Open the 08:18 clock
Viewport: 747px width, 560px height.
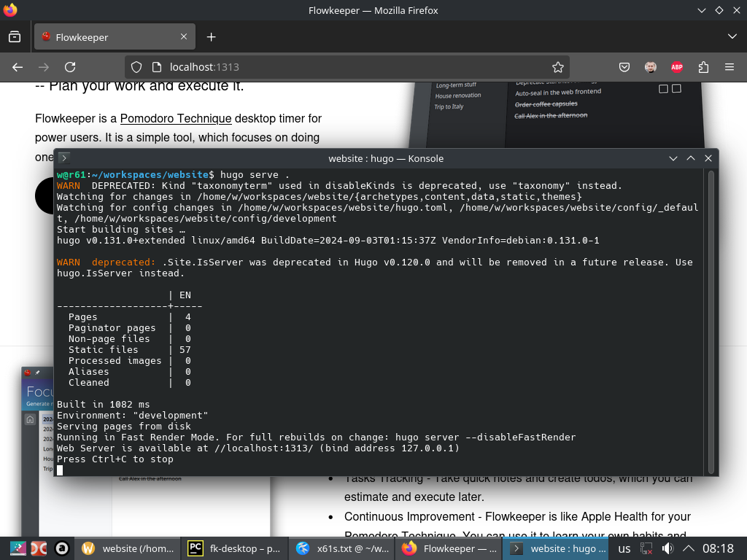pyautogui.click(x=718, y=548)
